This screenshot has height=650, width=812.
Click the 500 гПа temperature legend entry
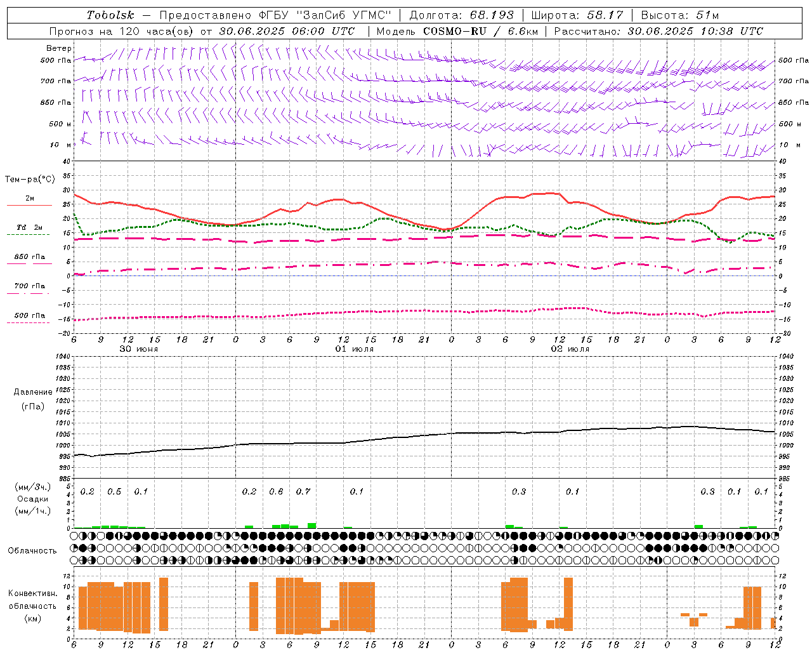click(30, 315)
